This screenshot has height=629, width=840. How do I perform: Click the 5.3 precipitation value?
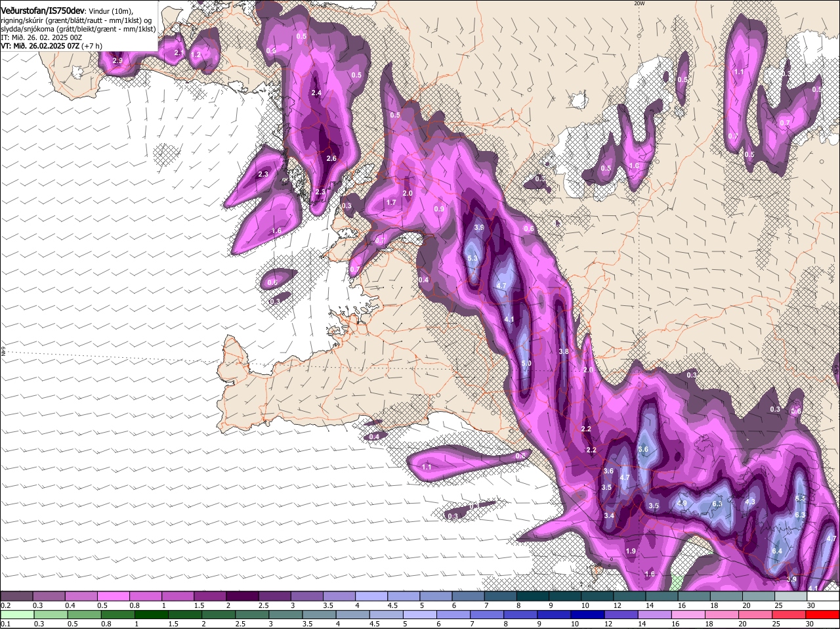[x=473, y=259]
